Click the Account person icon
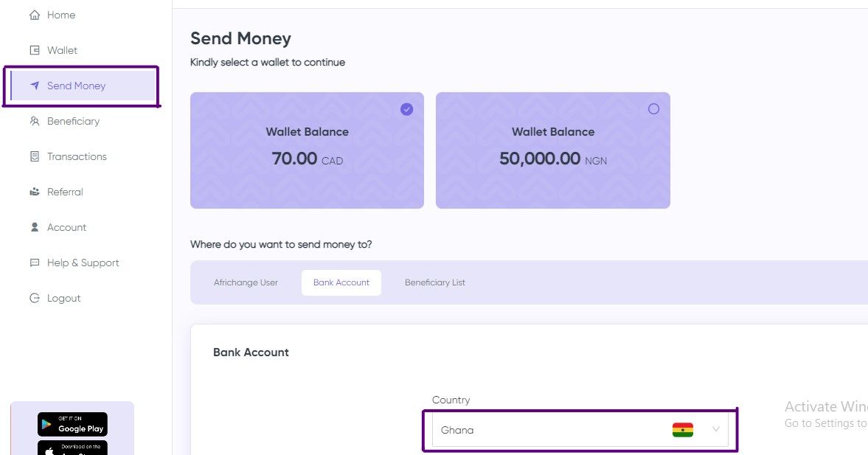The image size is (868, 455). [35, 227]
